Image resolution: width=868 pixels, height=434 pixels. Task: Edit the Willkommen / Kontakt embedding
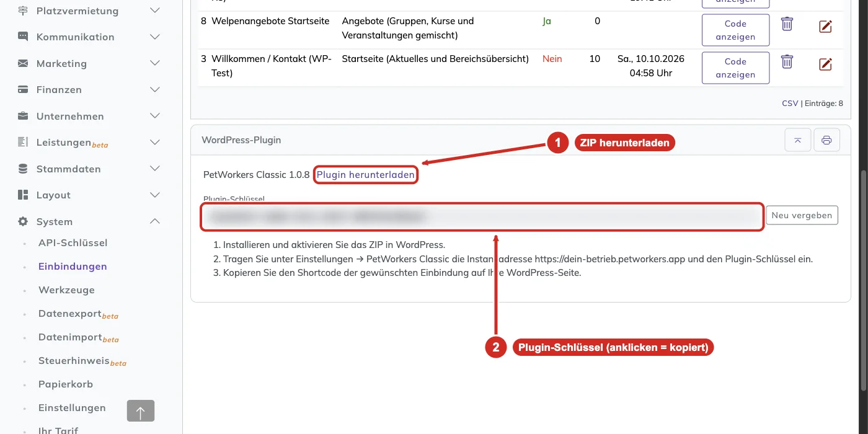pos(825,64)
